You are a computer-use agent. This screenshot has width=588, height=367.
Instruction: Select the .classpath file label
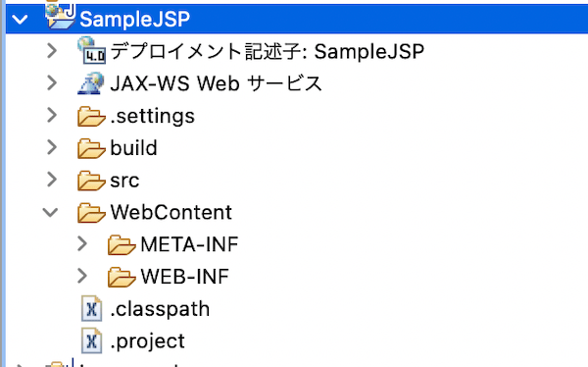pyautogui.click(x=160, y=309)
